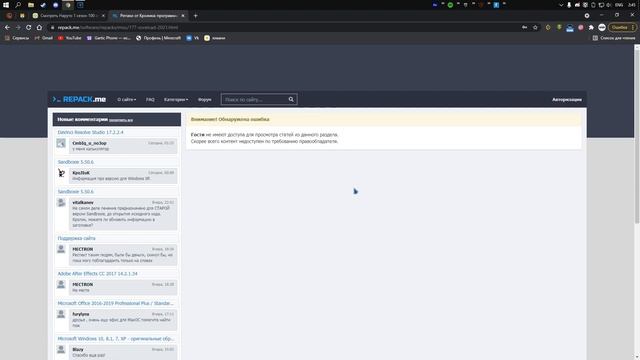Switch ENG input language indicator

[619, 5]
